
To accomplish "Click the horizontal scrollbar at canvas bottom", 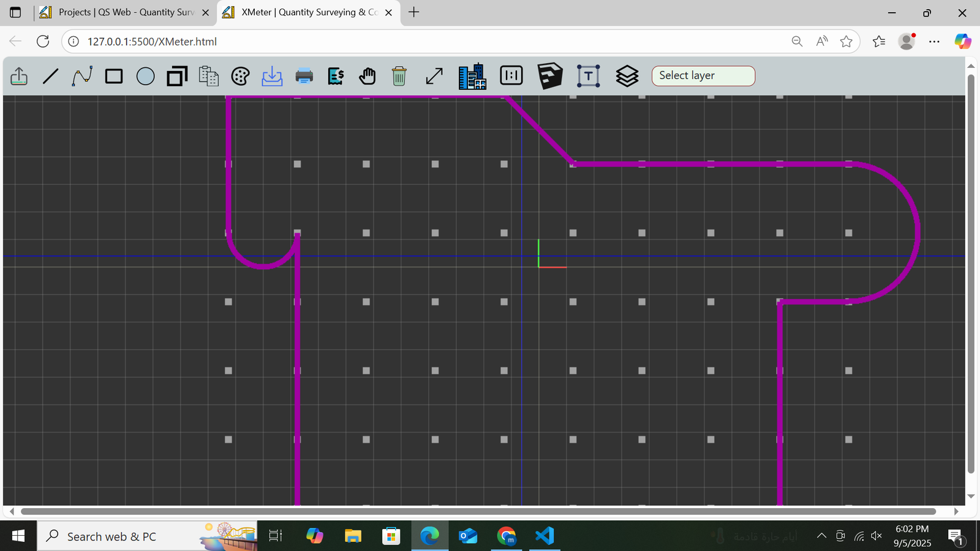I will pyautogui.click(x=478, y=511).
